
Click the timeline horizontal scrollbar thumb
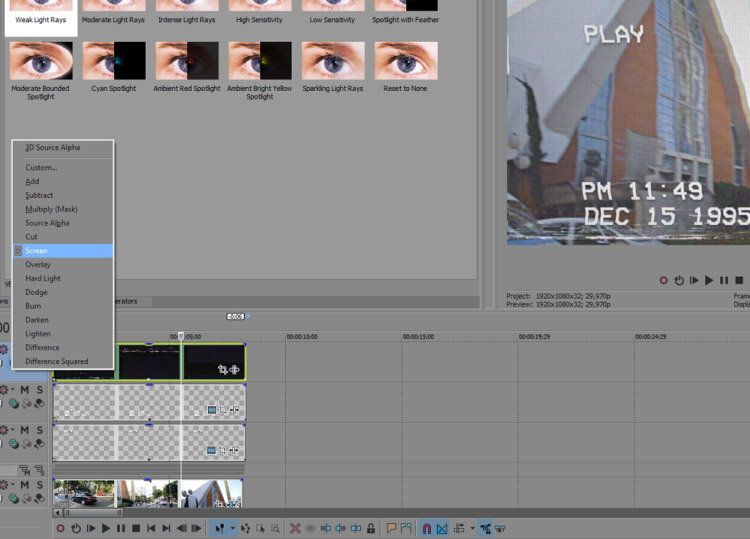pos(94,513)
